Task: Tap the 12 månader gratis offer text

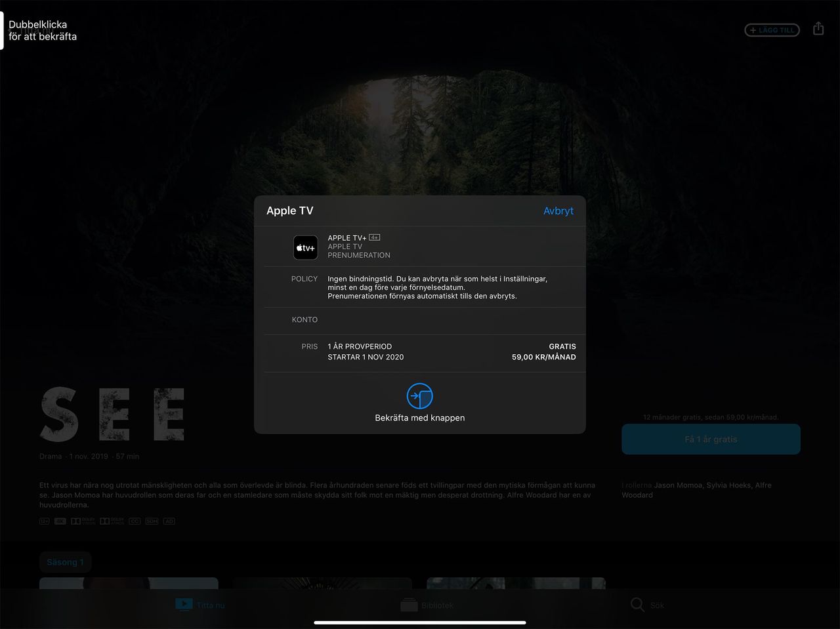Action: 711,417
